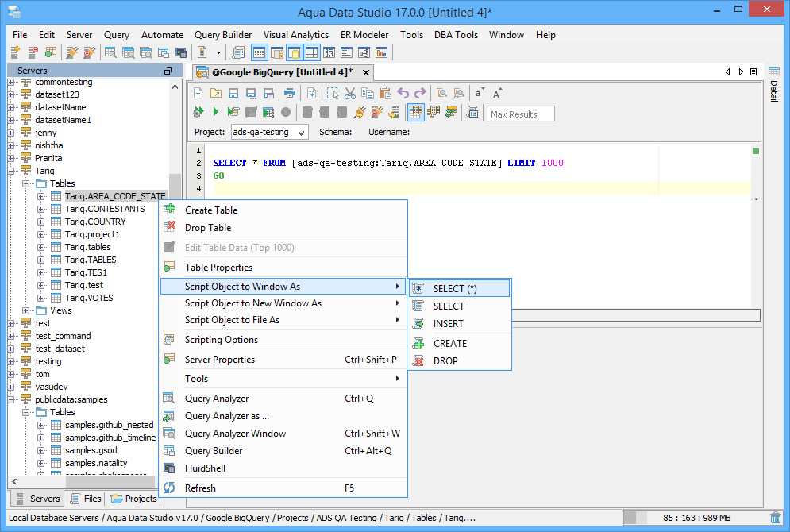
Task: Click the Servers panel restore icon
Action: 168,71
